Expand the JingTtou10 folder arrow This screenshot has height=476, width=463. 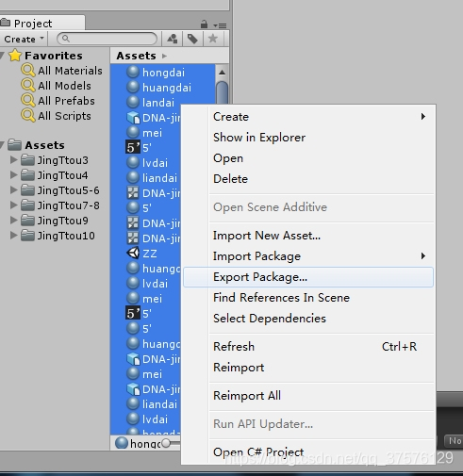[x=13, y=236]
